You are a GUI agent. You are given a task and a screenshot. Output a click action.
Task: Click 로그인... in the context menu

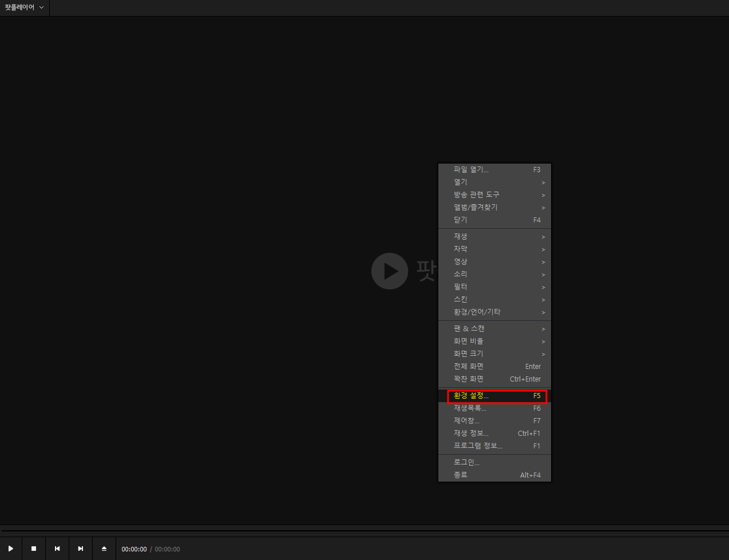coord(494,463)
